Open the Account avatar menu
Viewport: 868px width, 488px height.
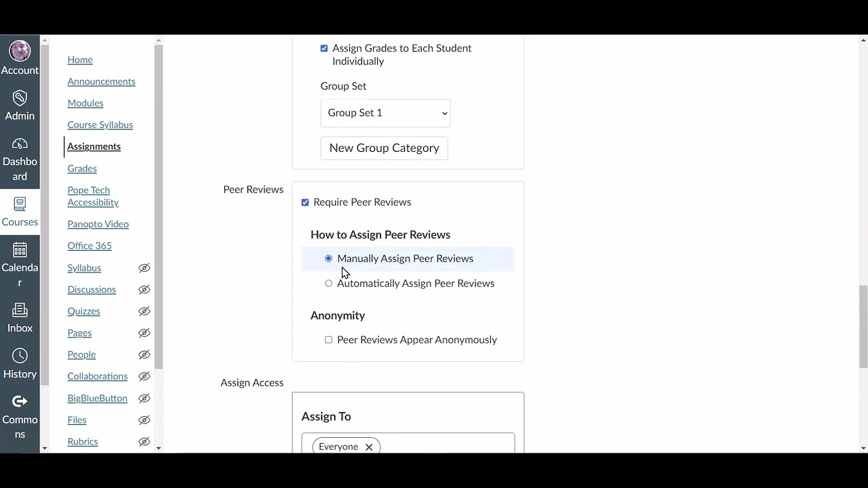tap(20, 51)
